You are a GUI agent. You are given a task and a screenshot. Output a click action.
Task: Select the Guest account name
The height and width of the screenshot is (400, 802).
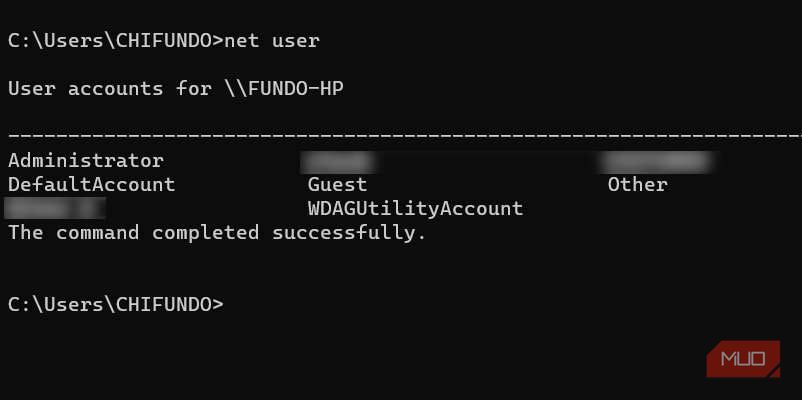click(337, 184)
